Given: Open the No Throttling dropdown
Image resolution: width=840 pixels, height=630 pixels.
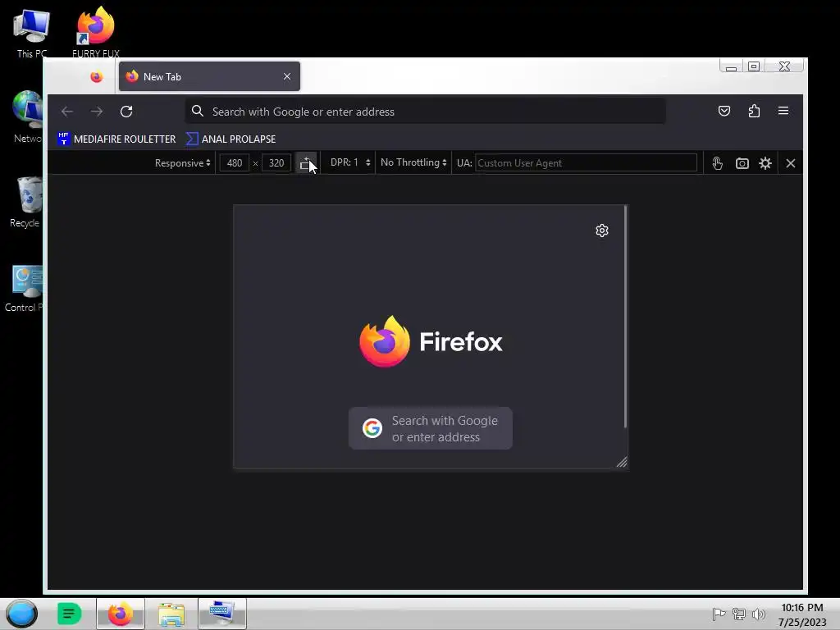Looking at the screenshot, I should point(413,162).
